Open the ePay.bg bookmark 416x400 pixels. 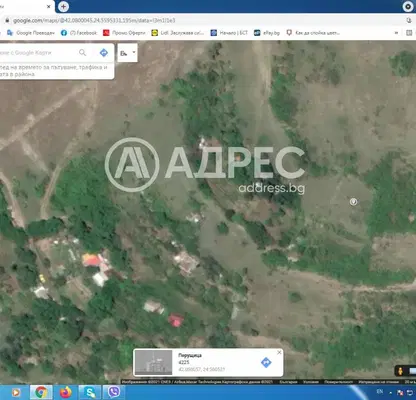[267, 33]
